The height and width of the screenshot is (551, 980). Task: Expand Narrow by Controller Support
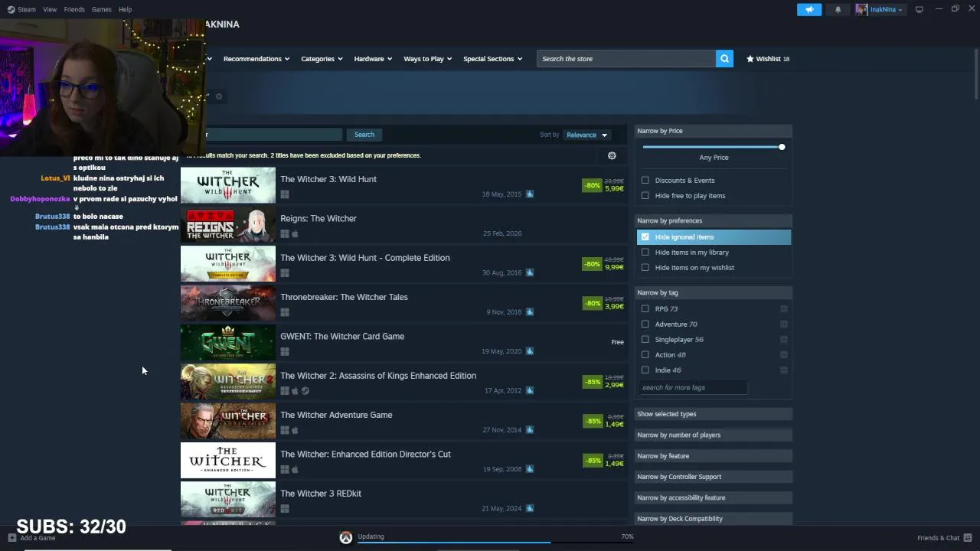[x=714, y=477]
